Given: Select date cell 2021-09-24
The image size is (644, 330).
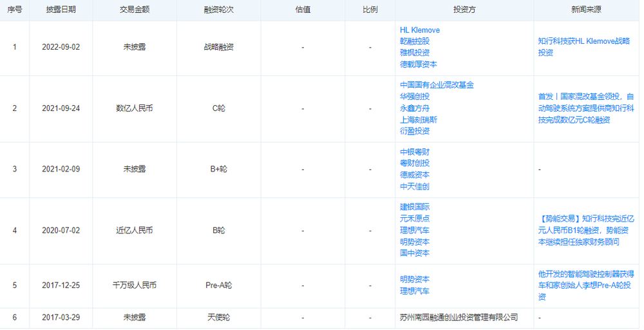Looking at the screenshot, I should [61, 108].
